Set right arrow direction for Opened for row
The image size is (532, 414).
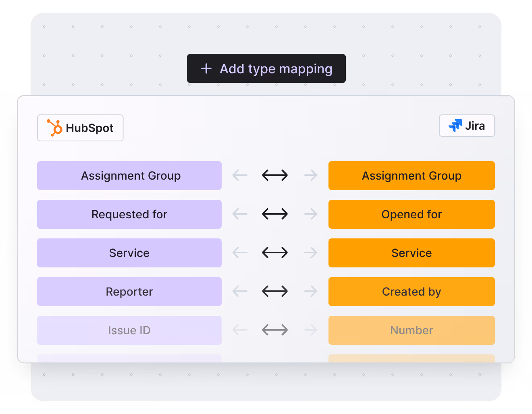[x=310, y=214]
